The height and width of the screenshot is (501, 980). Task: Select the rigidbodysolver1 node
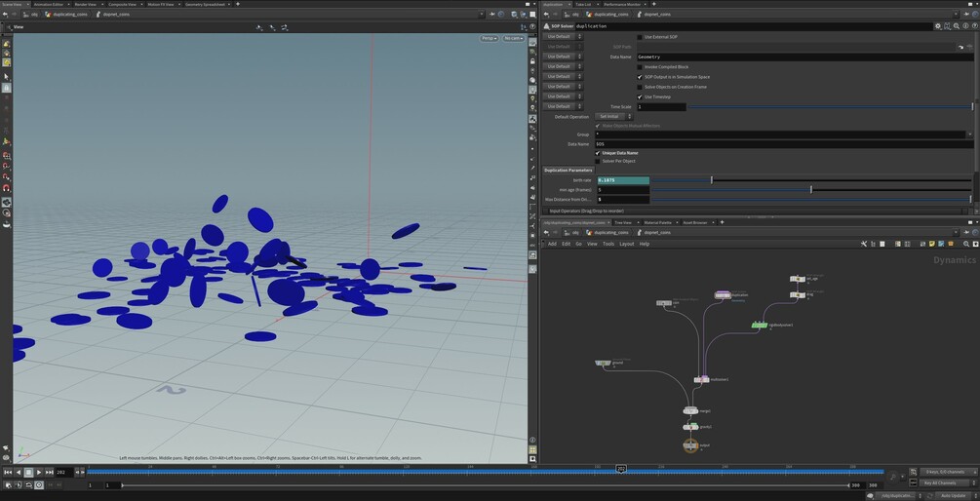click(x=759, y=325)
